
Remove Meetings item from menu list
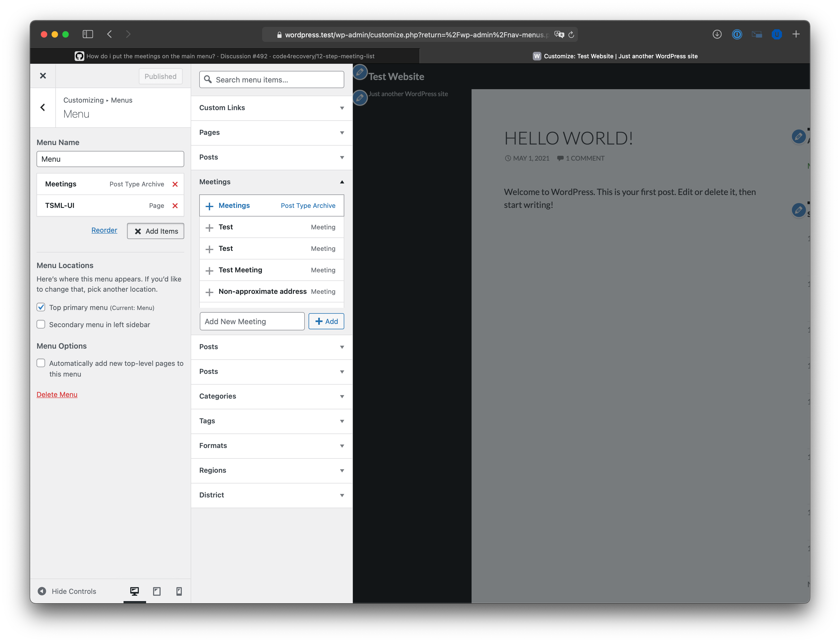(x=175, y=184)
